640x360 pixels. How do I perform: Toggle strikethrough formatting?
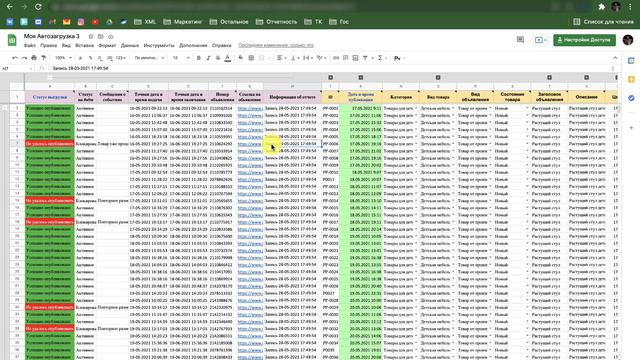coord(218,58)
